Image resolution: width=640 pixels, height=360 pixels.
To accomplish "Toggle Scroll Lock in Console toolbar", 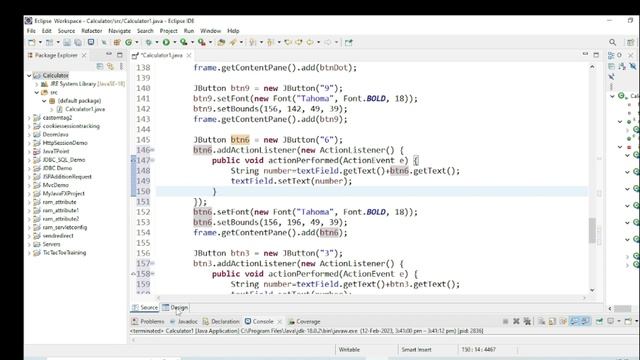I will (552, 321).
